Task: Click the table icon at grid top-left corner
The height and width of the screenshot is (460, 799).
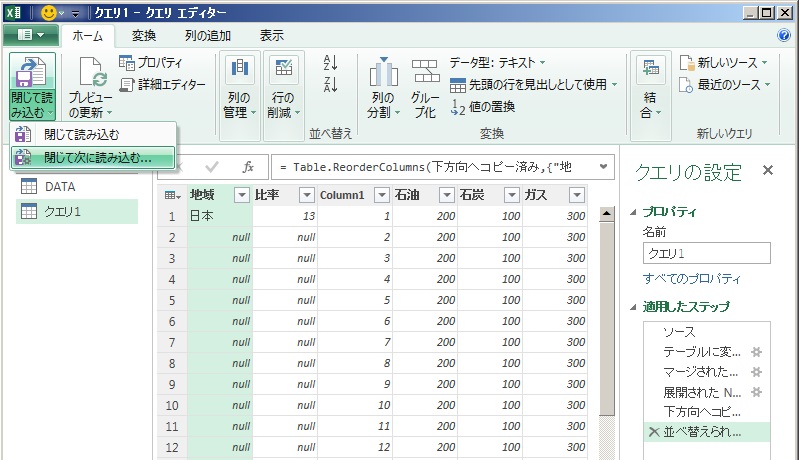Action: click(x=172, y=195)
